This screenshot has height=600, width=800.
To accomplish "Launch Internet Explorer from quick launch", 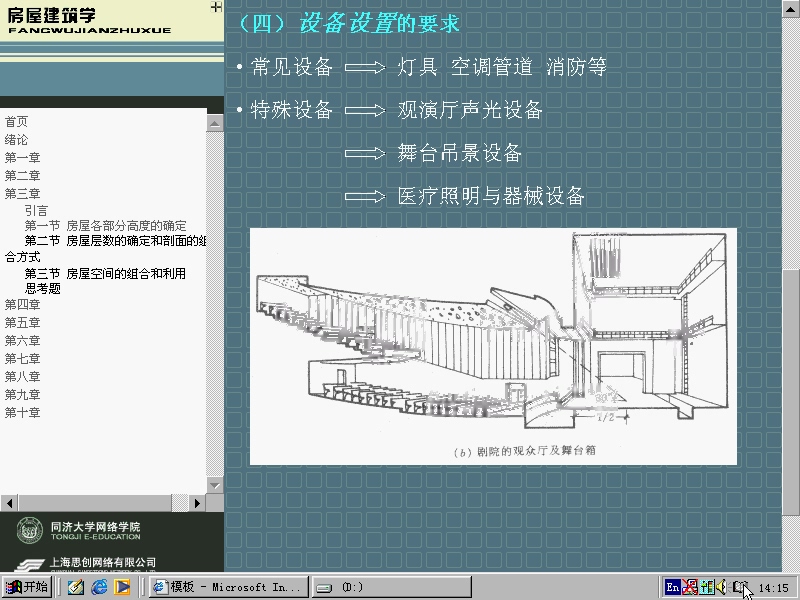I will pyautogui.click(x=99, y=587).
